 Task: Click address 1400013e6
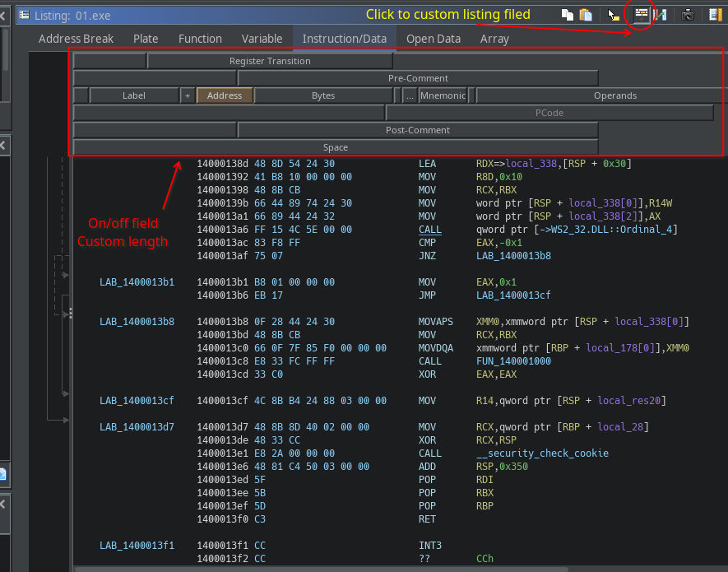point(222,466)
